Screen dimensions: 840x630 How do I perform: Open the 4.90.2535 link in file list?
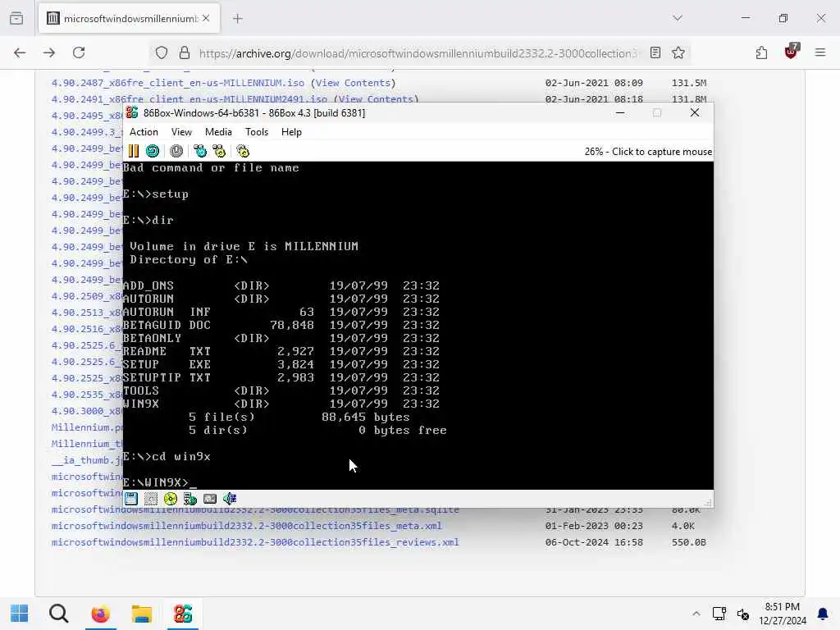(87, 395)
